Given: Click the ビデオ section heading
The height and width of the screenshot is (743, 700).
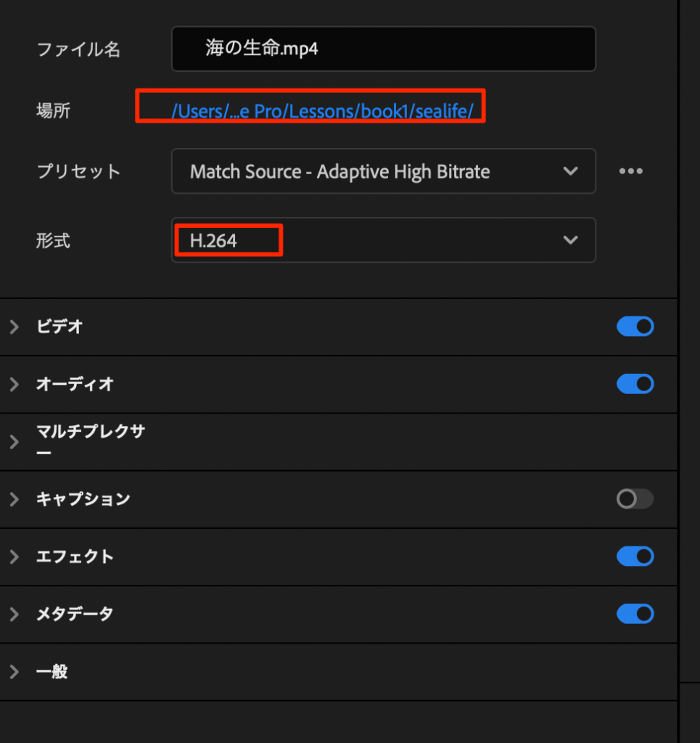Looking at the screenshot, I should [59, 327].
